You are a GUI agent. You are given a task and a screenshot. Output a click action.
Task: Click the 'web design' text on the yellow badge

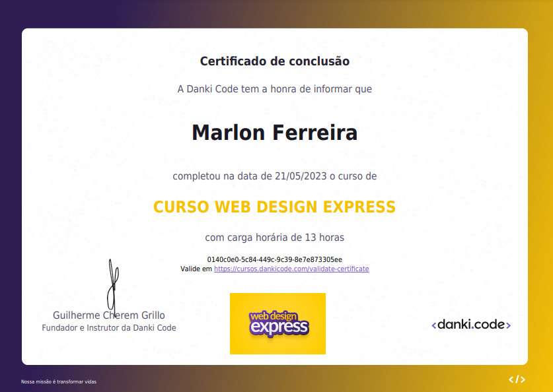277,316
